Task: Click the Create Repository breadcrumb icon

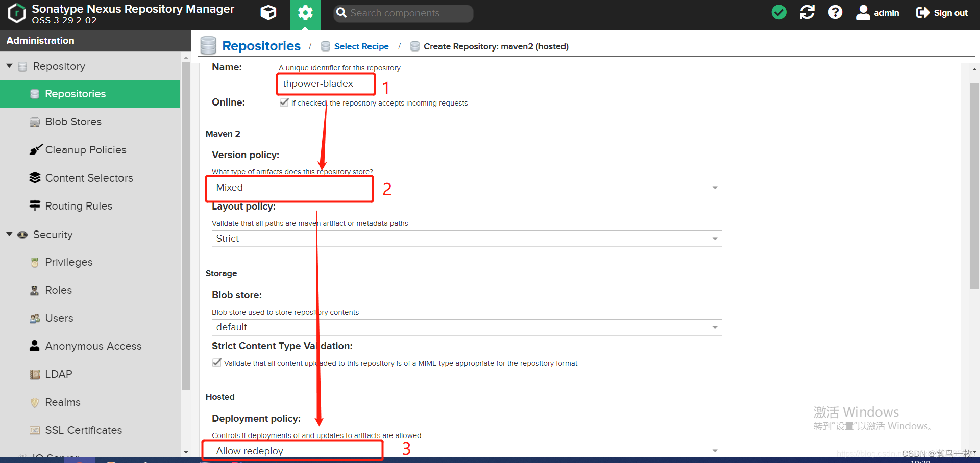Action: 415,46
